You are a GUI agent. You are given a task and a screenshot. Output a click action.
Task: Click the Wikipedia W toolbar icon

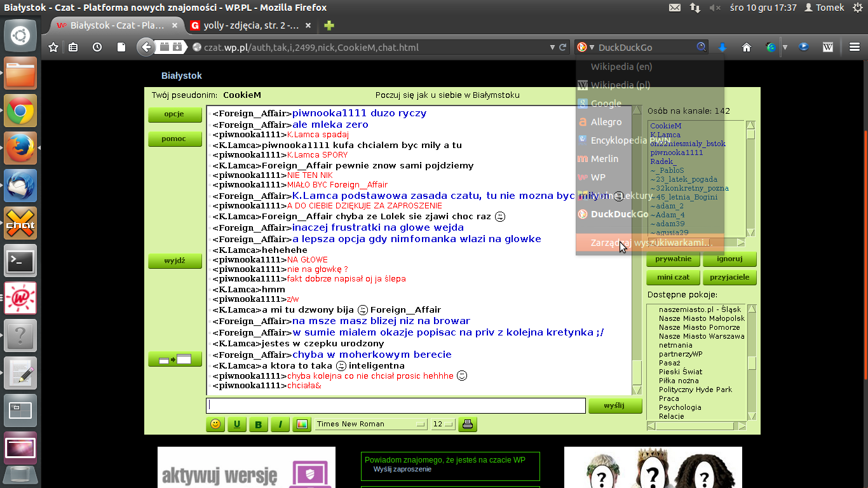[x=828, y=47]
